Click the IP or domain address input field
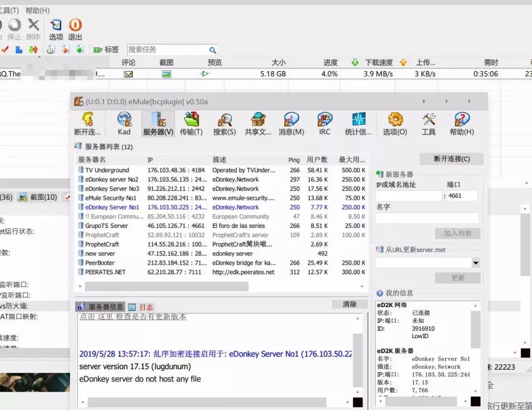 [x=408, y=196]
